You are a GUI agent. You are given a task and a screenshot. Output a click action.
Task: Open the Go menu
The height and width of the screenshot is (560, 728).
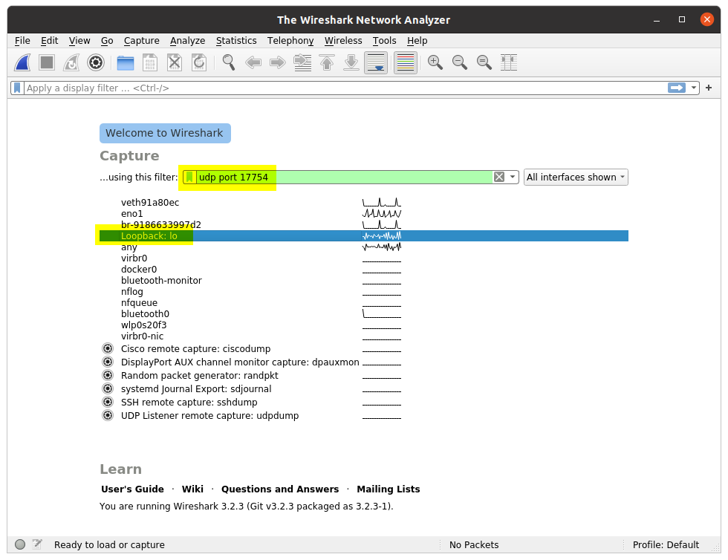pyautogui.click(x=107, y=40)
